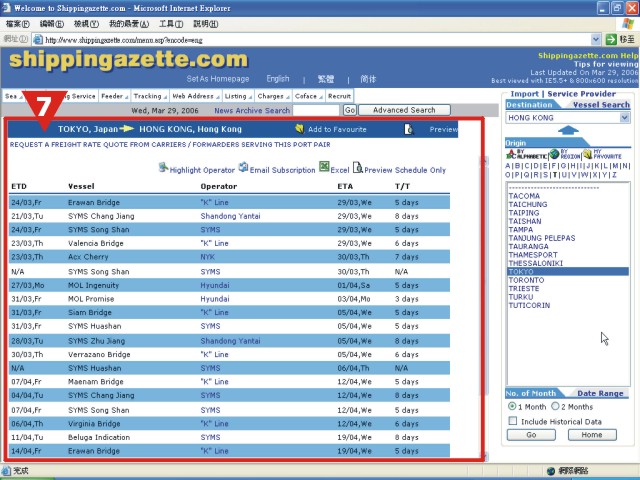The width and height of the screenshot is (640, 480).
Task: Click the blue up arrow under destination
Action: [568, 131]
